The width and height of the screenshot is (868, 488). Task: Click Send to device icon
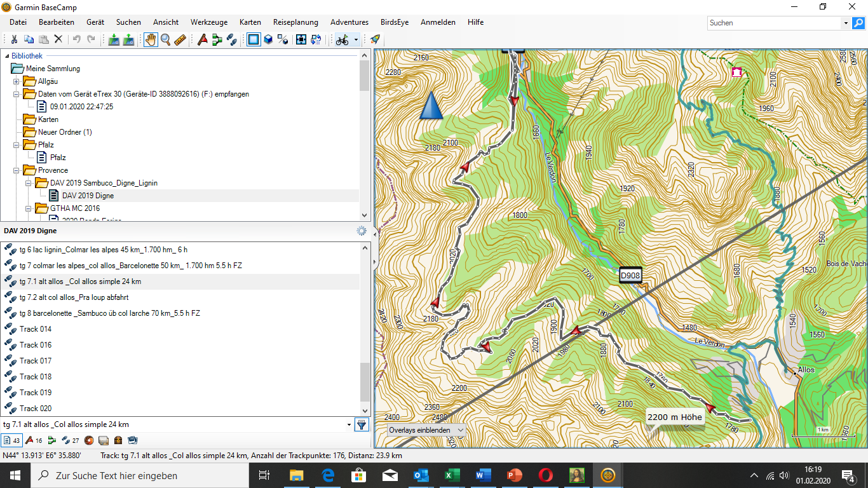point(114,39)
